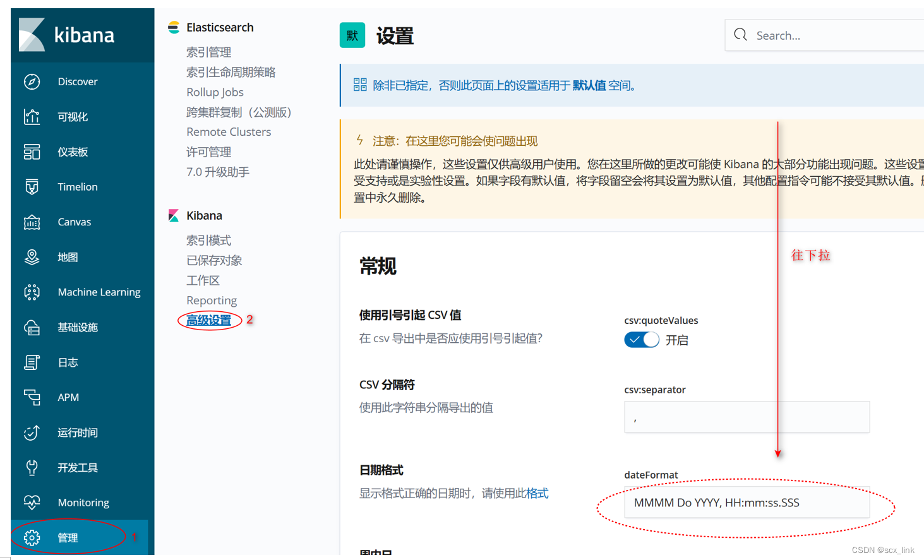The height and width of the screenshot is (560, 924).
Task: Select 仪表板 in the sidebar
Action: click(73, 152)
